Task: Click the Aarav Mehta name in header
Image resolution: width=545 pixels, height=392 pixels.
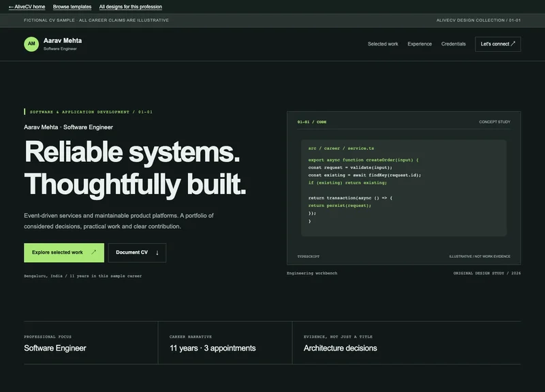Action: (63, 41)
